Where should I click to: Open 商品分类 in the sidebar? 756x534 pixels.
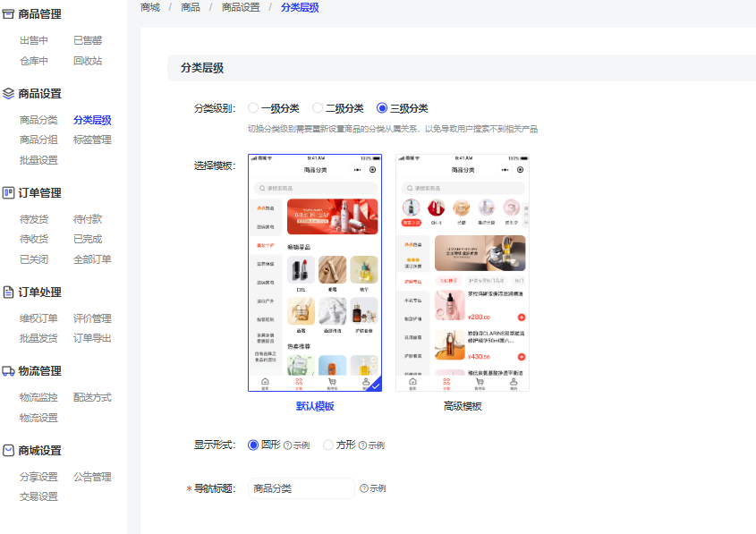point(38,120)
